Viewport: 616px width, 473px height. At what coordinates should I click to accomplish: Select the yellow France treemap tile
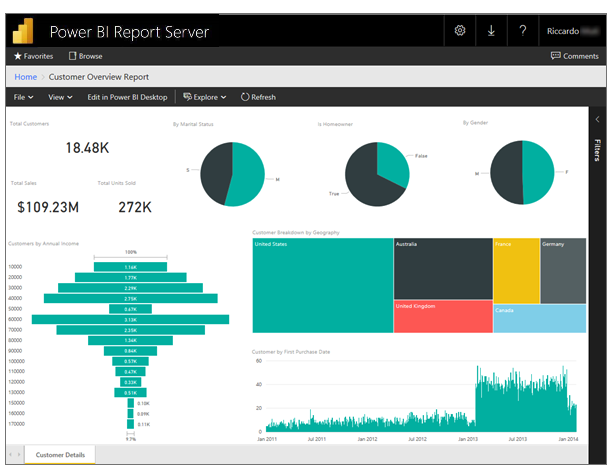tap(515, 270)
